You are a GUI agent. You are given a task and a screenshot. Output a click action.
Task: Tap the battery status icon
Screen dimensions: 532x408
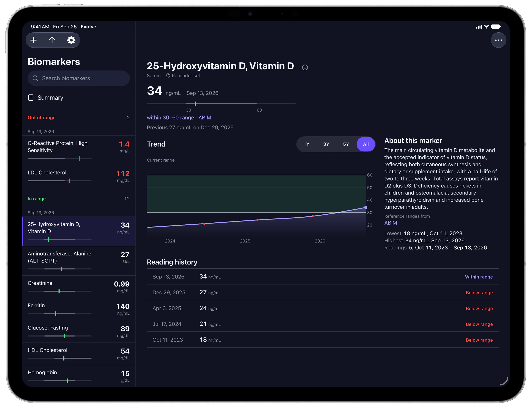point(495,27)
